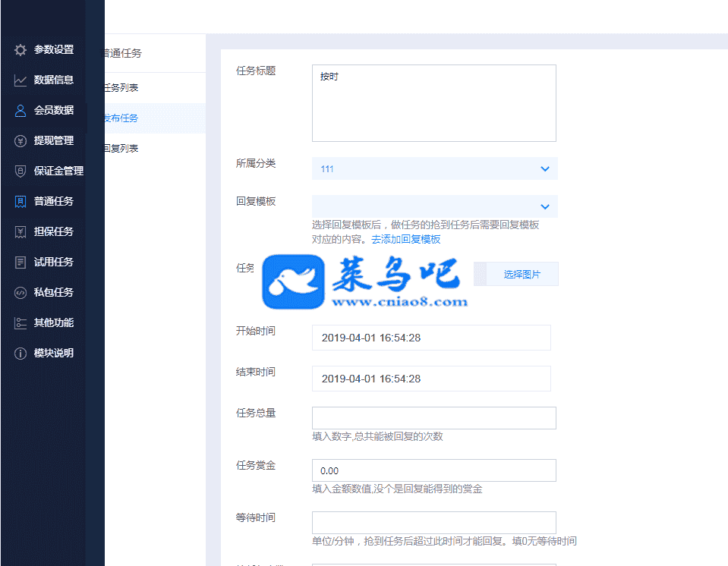The height and width of the screenshot is (566, 728).
Task: Click the gear icon beside 参数设置
Action: [20, 50]
